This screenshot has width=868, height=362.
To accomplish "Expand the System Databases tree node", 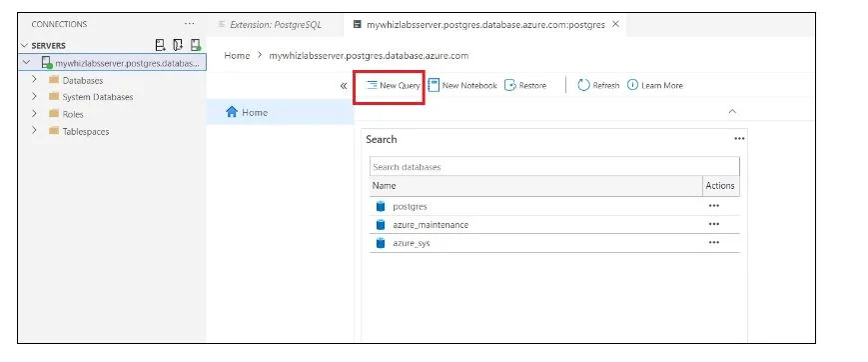I will (x=34, y=96).
